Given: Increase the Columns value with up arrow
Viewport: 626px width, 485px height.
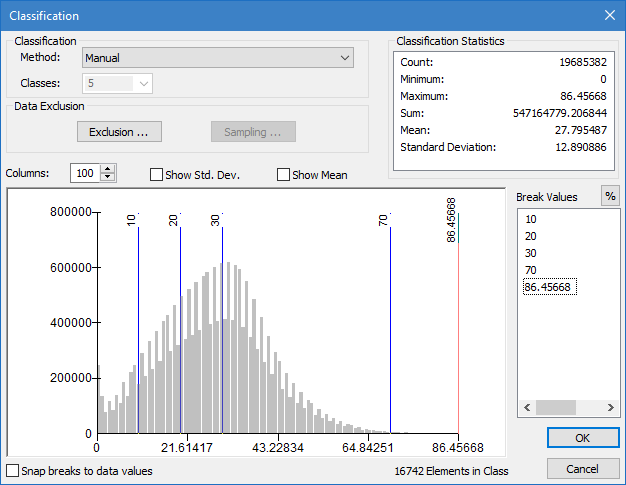Looking at the screenshot, I should (108, 169).
